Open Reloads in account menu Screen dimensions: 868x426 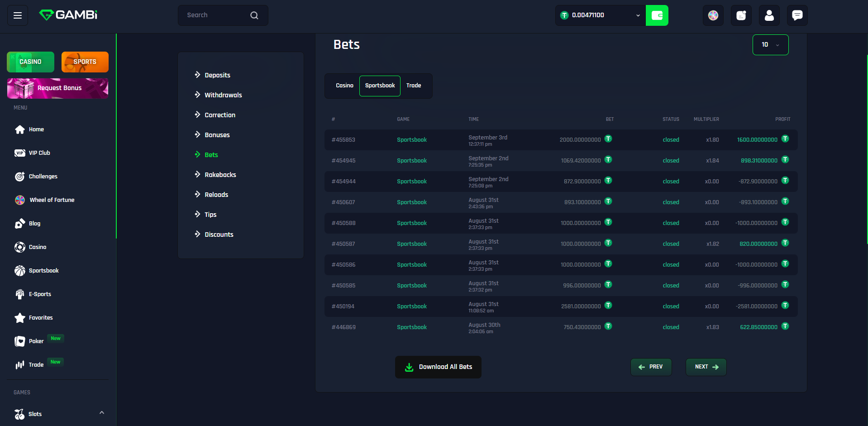click(216, 195)
